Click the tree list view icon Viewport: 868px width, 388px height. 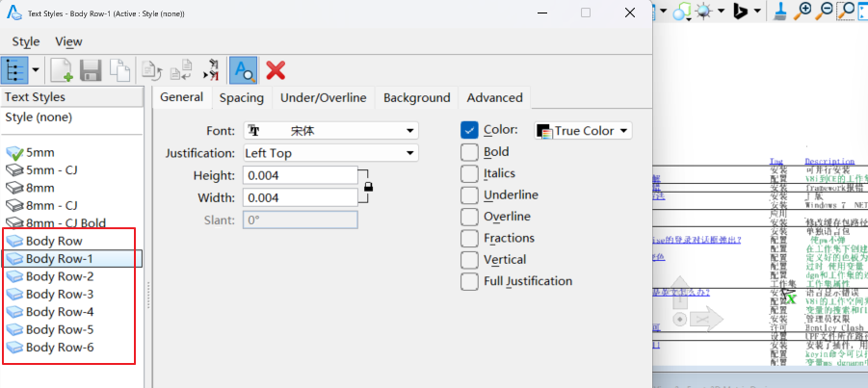coord(15,69)
